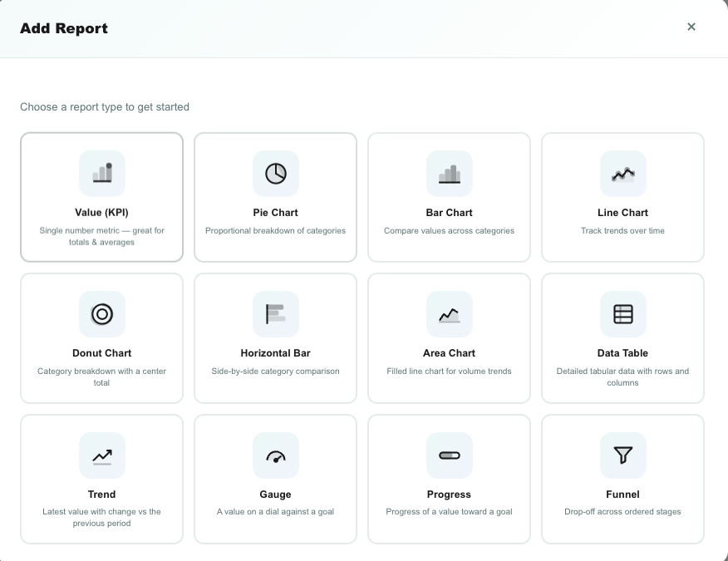Choose the Pie Chart title
The width and height of the screenshot is (728, 561).
pos(275,213)
